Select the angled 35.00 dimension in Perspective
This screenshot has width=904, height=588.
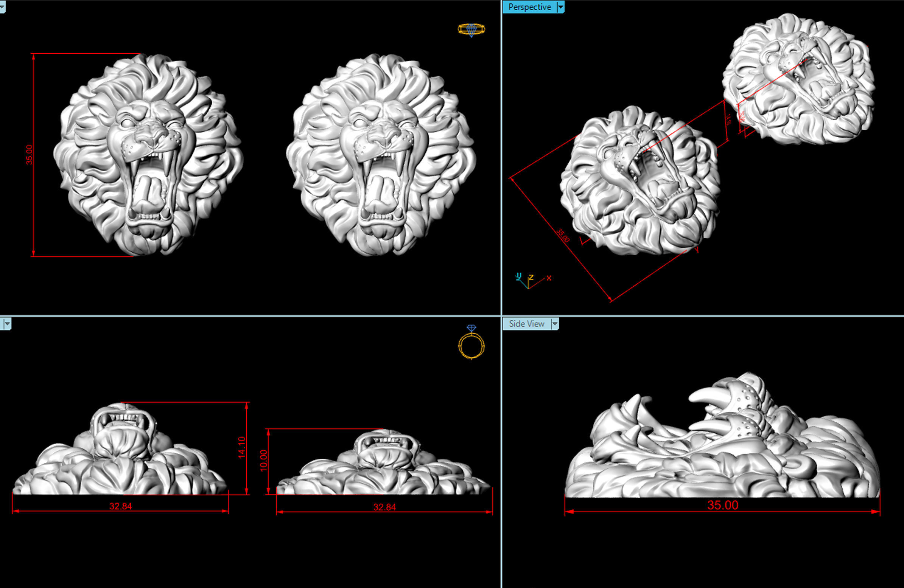pos(563,235)
